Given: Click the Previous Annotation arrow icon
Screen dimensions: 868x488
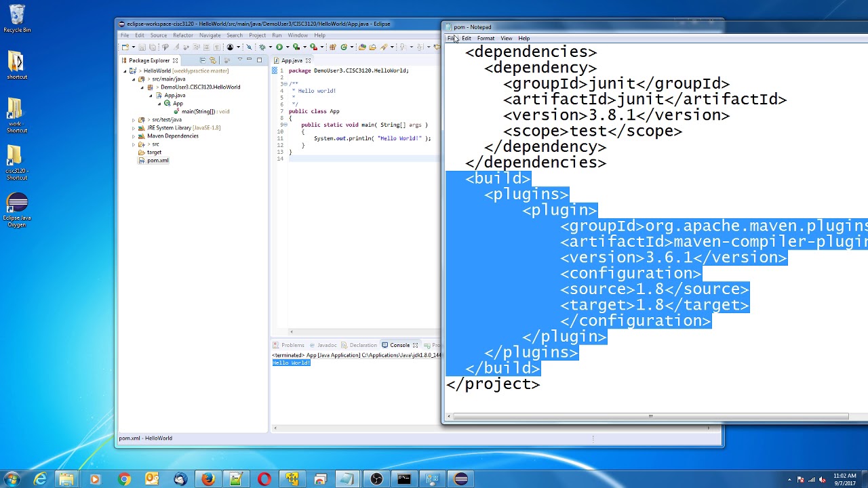Looking at the screenshot, I should tap(420, 47).
